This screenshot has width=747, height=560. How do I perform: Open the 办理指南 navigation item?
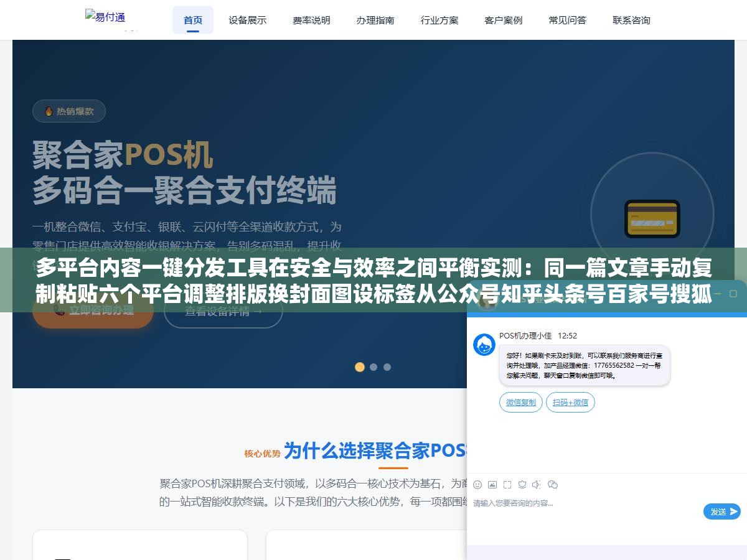tap(375, 20)
